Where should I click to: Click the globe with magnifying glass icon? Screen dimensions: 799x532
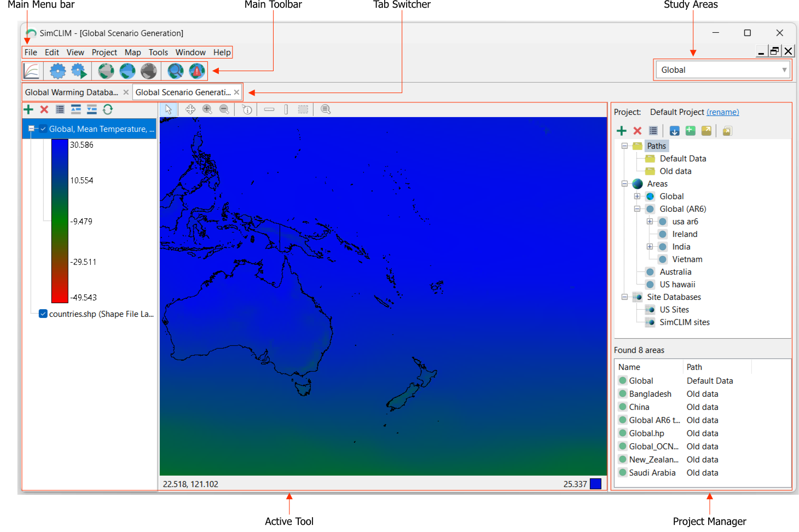pyautogui.click(x=175, y=71)
